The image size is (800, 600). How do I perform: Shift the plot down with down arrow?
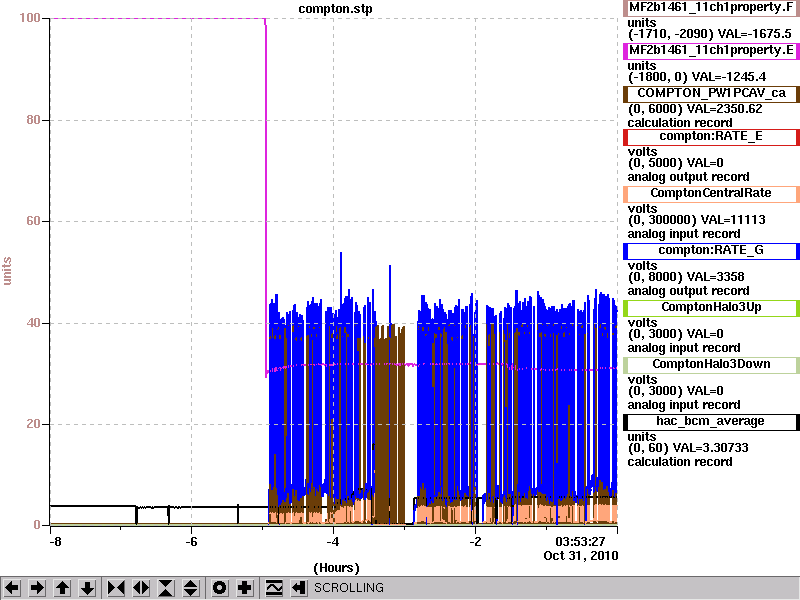coord(88,588)
